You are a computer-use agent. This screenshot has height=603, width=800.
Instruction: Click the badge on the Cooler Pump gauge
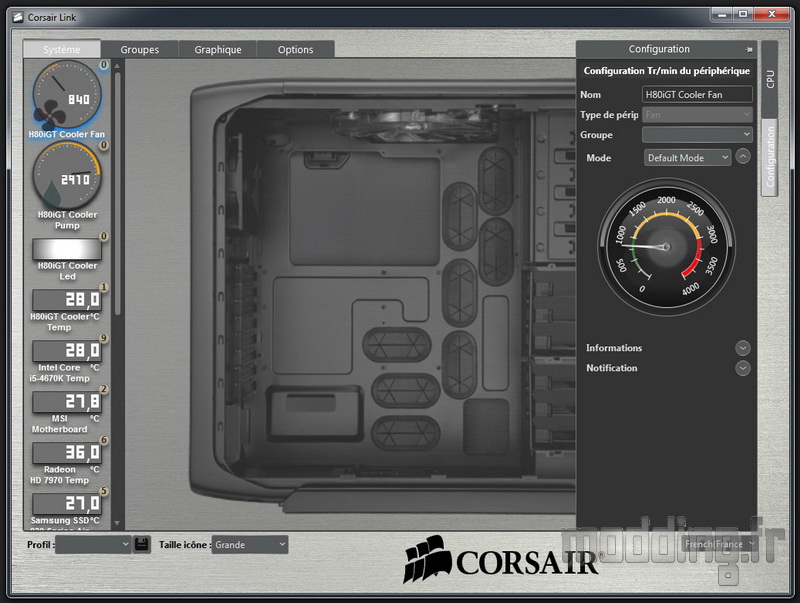104,145
